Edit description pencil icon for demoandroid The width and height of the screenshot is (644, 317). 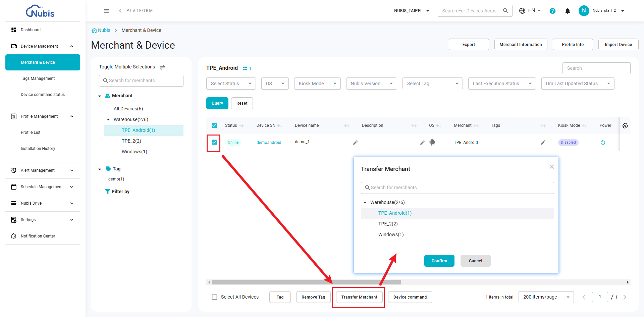pos(422,143)
